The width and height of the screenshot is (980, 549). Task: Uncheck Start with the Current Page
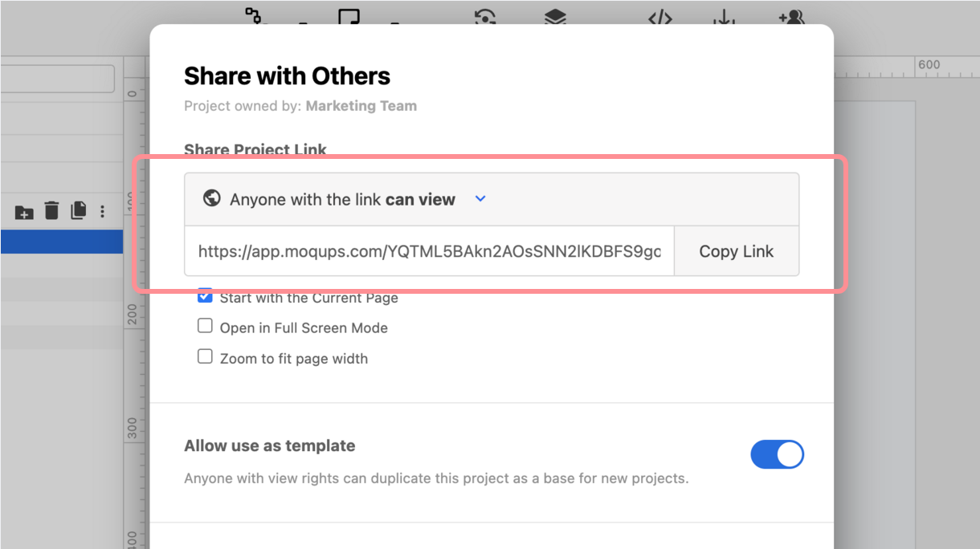pyautogui.click(x=206, y=297)
